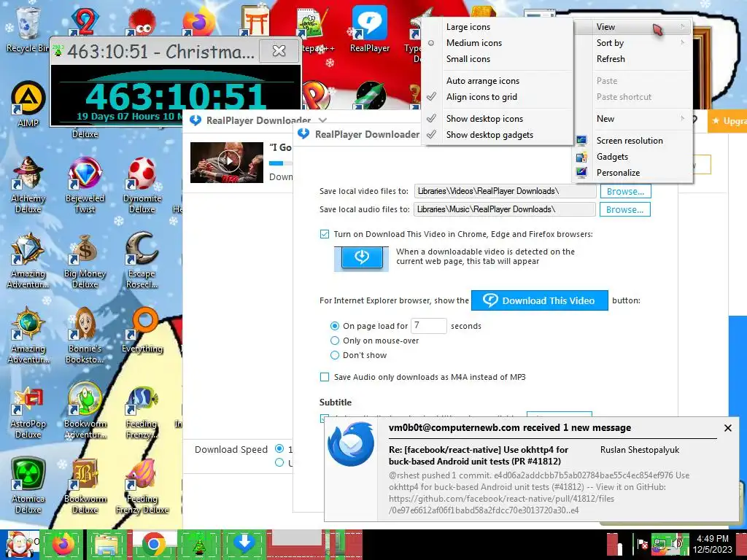Click the blue Download This Video button
747x560 pixels.
tap(539, 300)
